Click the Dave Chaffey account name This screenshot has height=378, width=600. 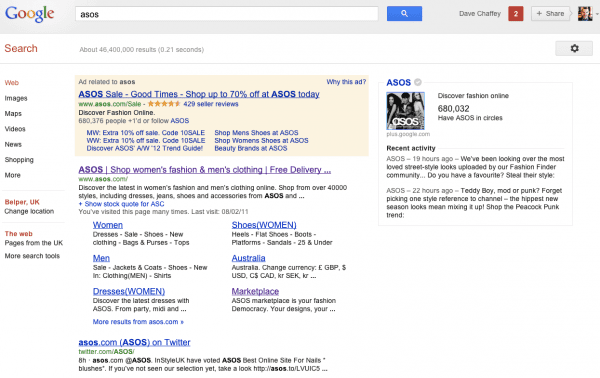(480, 14)
